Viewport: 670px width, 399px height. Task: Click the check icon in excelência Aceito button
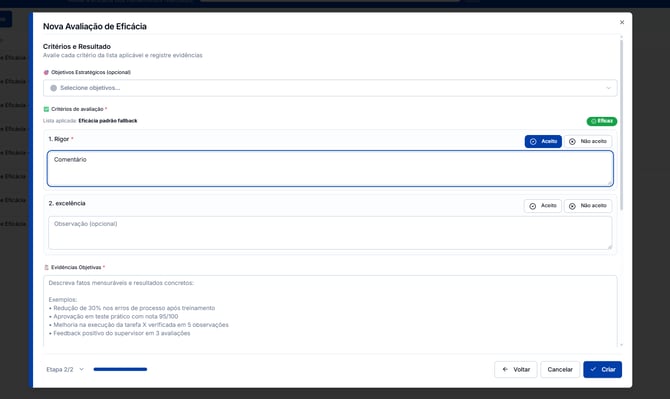(x=532, y=206)
